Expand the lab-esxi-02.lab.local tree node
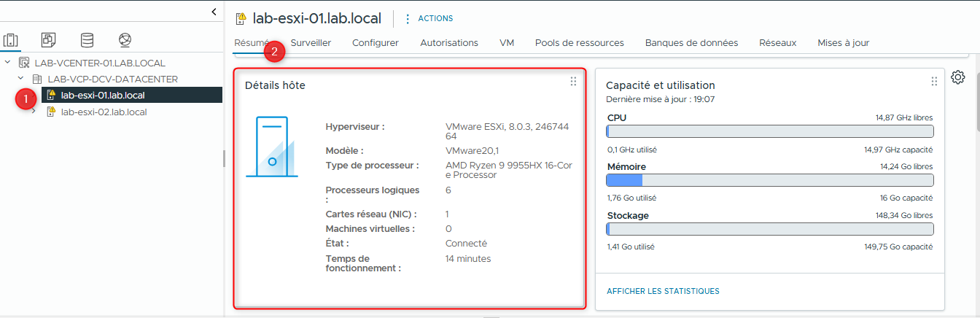 pos(34,112)
